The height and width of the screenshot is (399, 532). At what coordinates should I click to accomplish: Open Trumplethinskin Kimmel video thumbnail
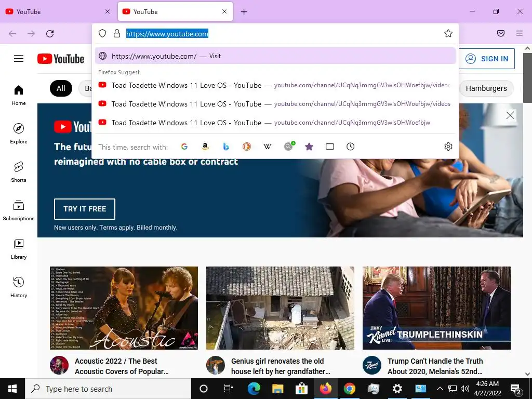coord(436,308)
